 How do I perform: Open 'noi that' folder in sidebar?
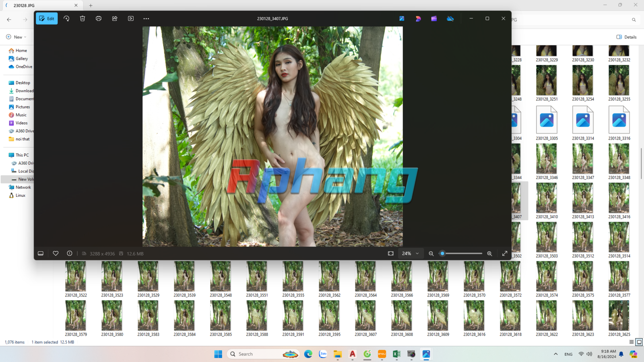[19, 139]
